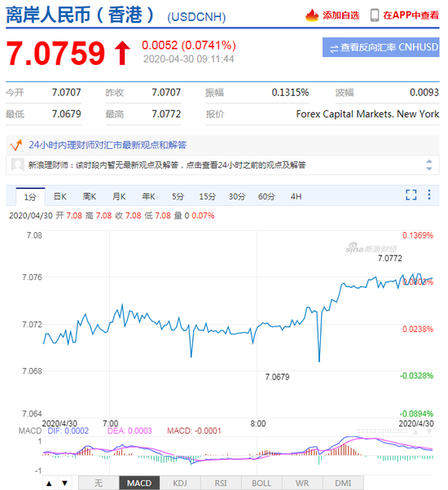Select the KDJ indicator

pyautogui.click(x=180, y=483)
